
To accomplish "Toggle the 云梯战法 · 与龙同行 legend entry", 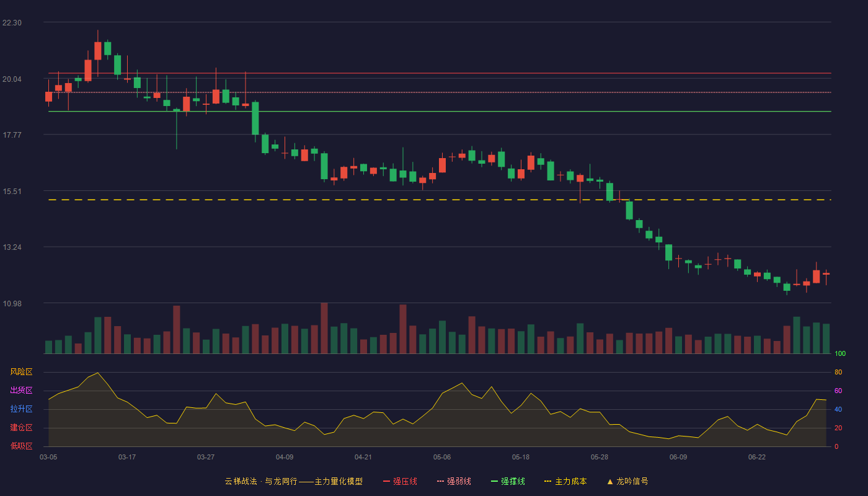I will (293, 481).
